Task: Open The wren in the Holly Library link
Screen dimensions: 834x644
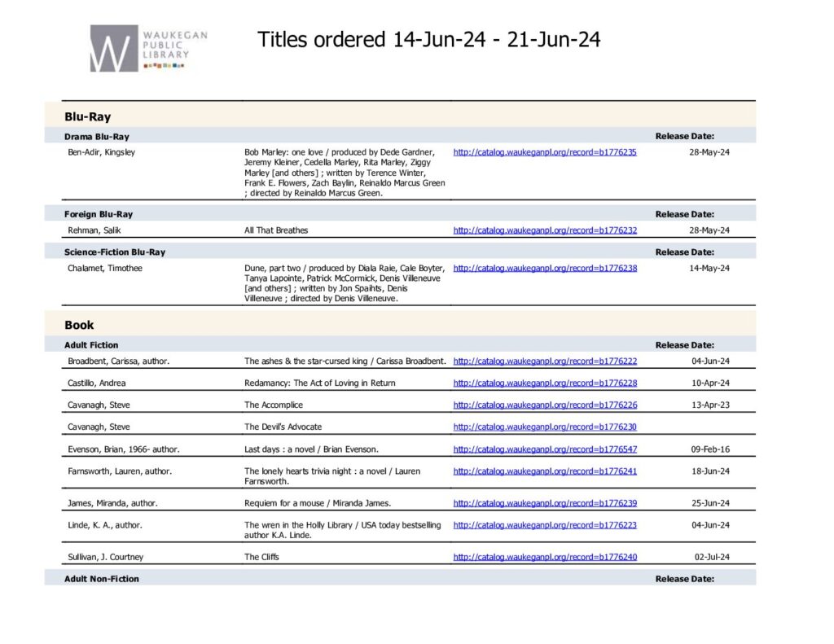Action: 545,525
